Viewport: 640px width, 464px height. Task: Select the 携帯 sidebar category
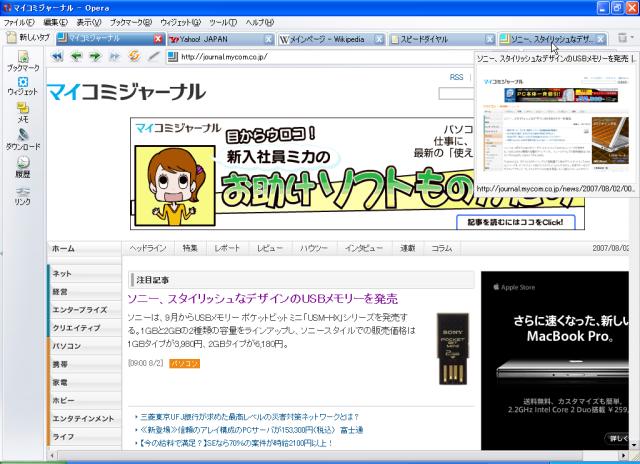[84, 364]
